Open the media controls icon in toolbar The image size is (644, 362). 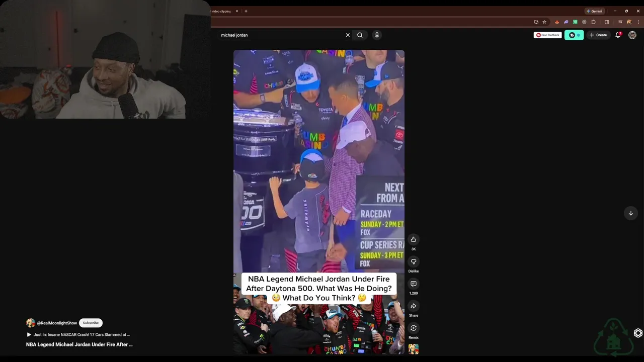620,22
